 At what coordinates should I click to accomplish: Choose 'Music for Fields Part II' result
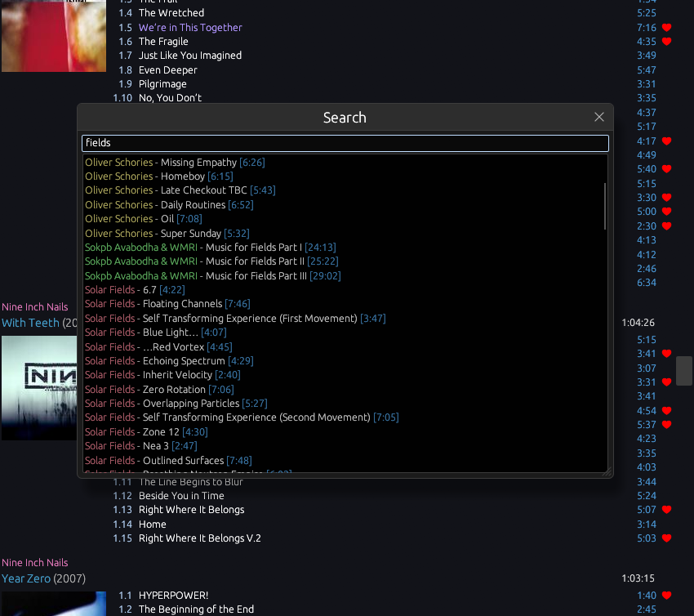coord(211,261)
